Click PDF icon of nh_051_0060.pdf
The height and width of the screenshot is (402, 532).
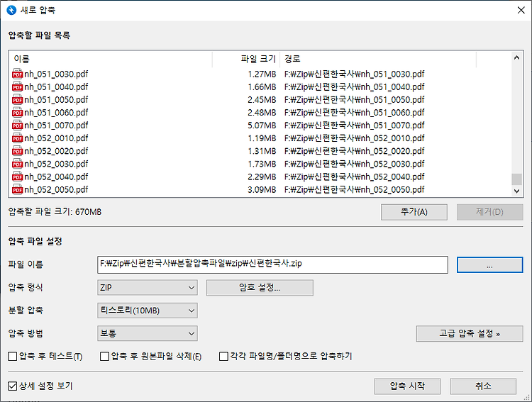point(17,113)
